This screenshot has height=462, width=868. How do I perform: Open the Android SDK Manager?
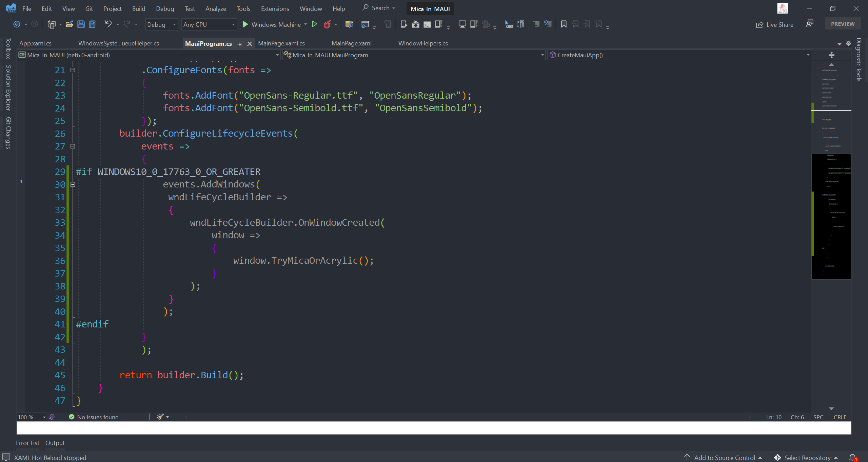coord(416,24)
